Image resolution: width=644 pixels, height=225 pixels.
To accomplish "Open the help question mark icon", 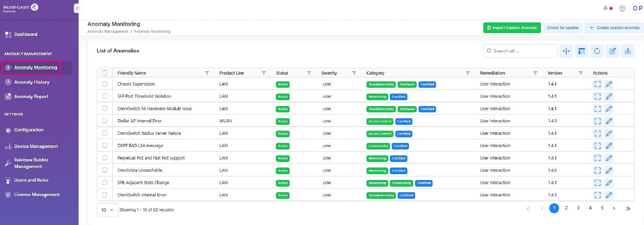I will (622, 8).
